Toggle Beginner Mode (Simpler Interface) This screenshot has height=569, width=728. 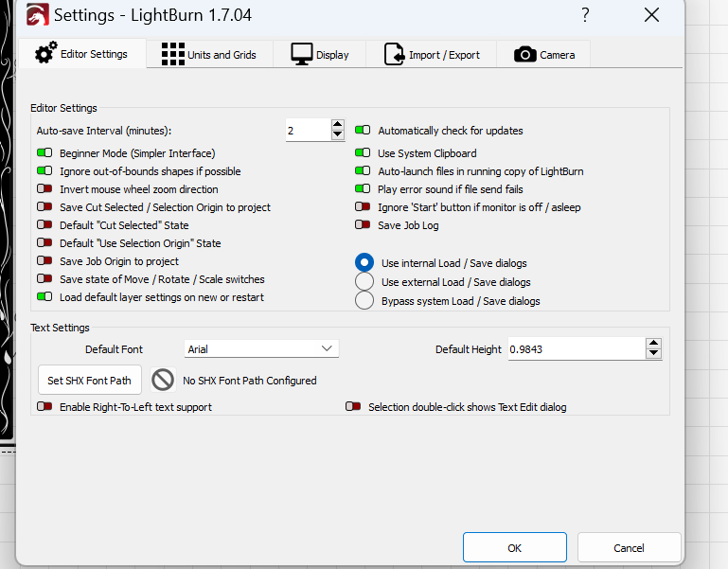(44, 152)
